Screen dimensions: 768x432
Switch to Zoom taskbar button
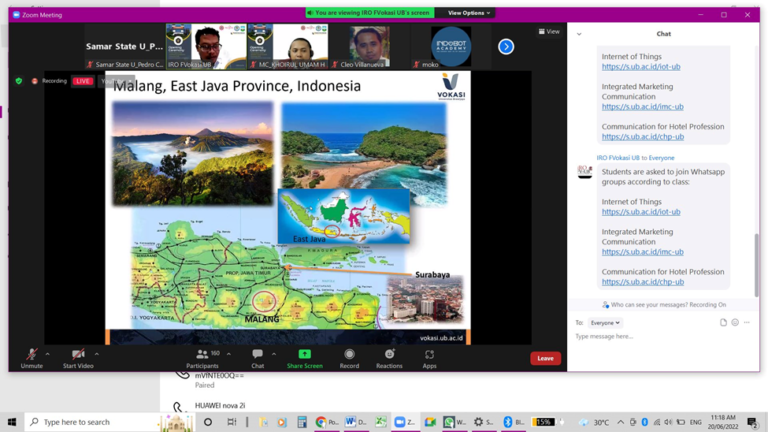tap(405, 422)
